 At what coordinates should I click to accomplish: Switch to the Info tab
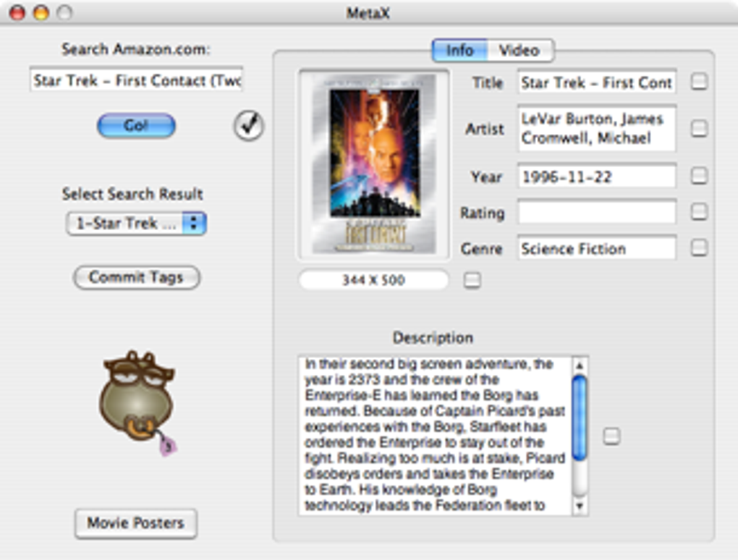(x=459, y=51)
